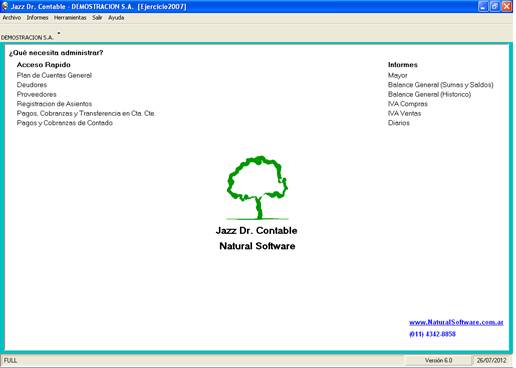This screenshot has height=368, width=516.
Task: Open Plan de Cuentas General
Action: pyautogui.click(x=54, y=75)
